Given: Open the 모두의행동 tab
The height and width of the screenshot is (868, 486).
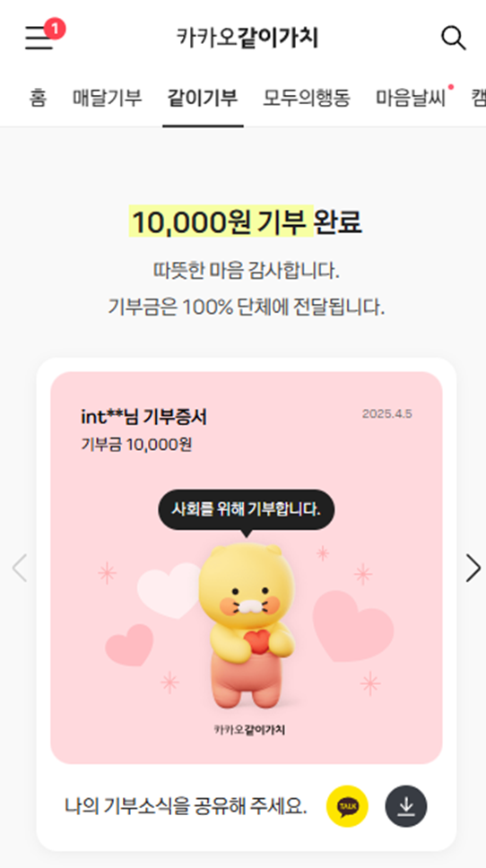Looking at the screenshot, I should (307, 98).
